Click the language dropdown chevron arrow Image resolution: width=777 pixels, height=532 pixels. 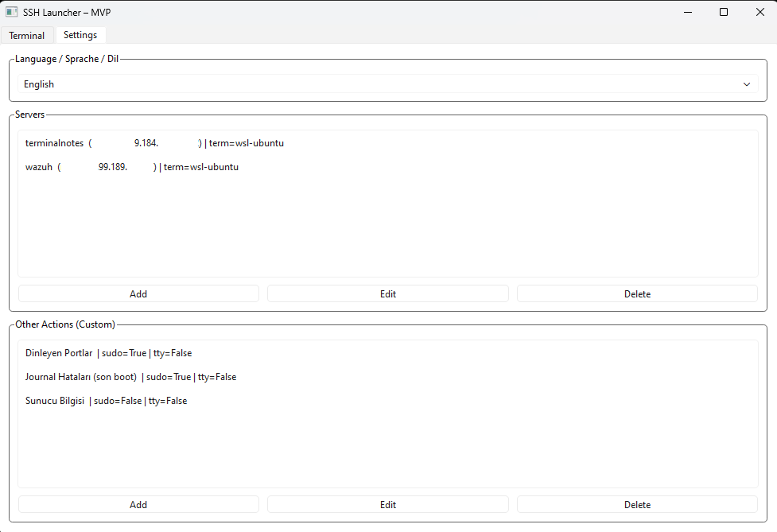click(x=746, y=84)
